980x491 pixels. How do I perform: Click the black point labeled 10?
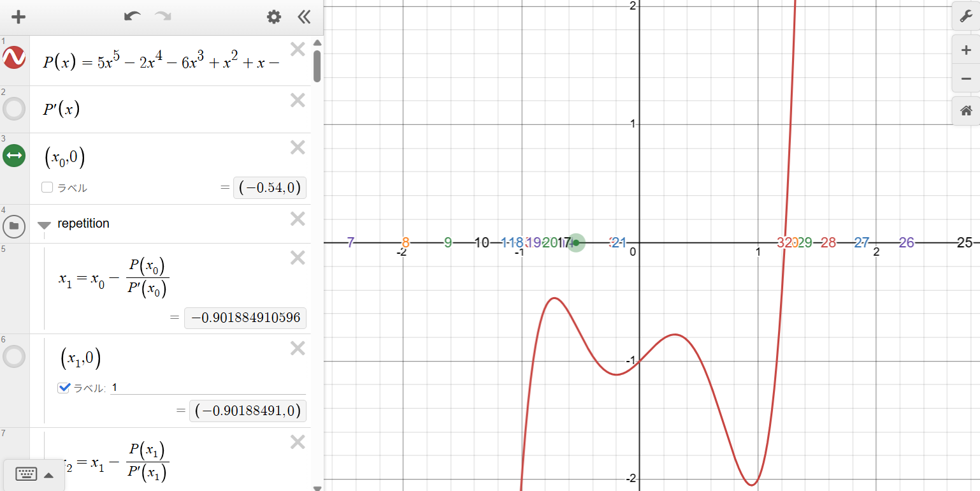pyautogui.click(x=482, y=242)
